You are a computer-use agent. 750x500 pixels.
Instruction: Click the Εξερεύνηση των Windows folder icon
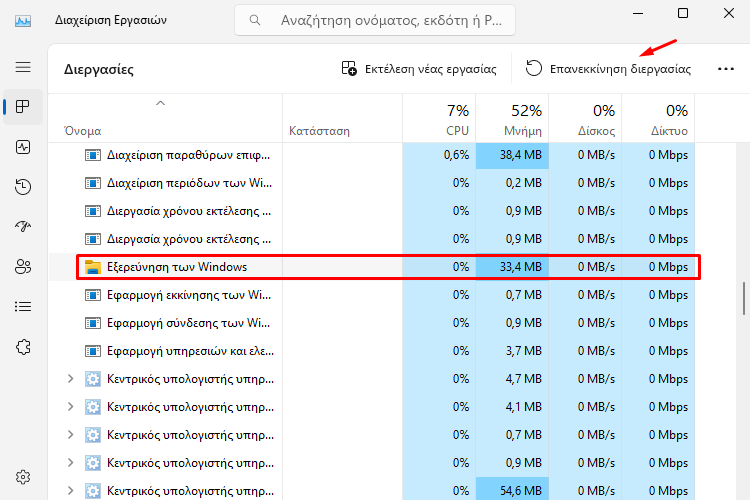pyautogui.click(x=93, y=267)
